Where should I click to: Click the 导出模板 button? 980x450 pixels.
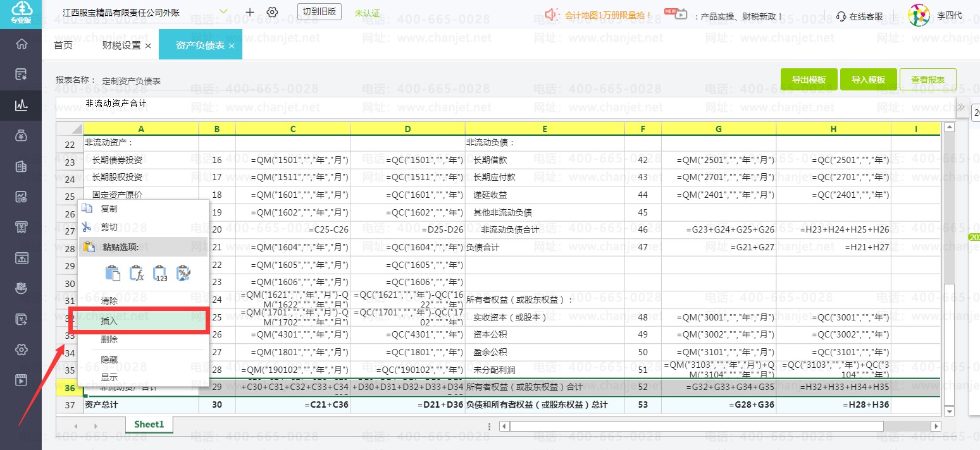(809, 80)
